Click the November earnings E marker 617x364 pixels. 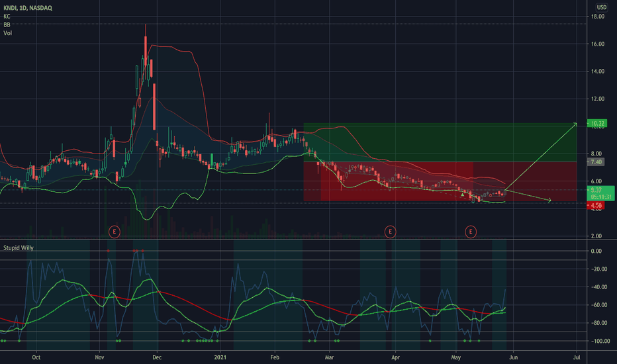[x=114, y=232]
